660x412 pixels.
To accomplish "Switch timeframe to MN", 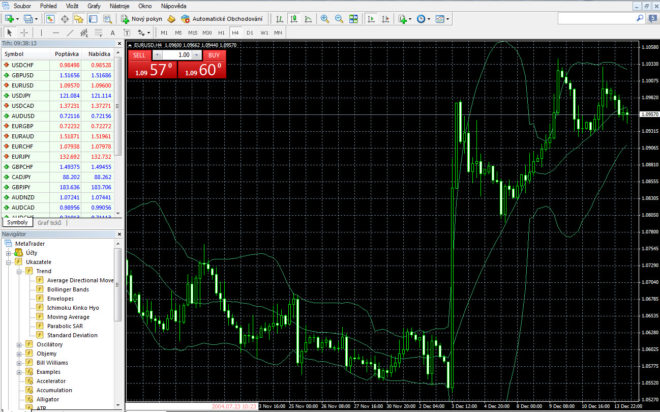I will (278, 32).
